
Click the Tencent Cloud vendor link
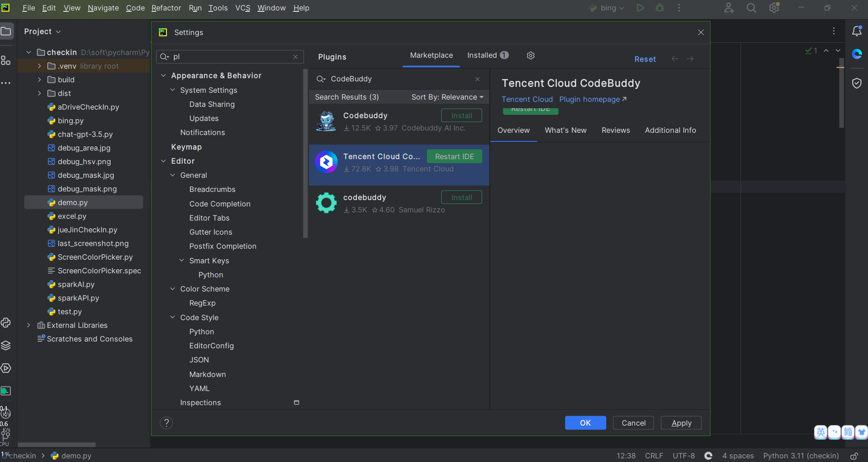(527, 99)
